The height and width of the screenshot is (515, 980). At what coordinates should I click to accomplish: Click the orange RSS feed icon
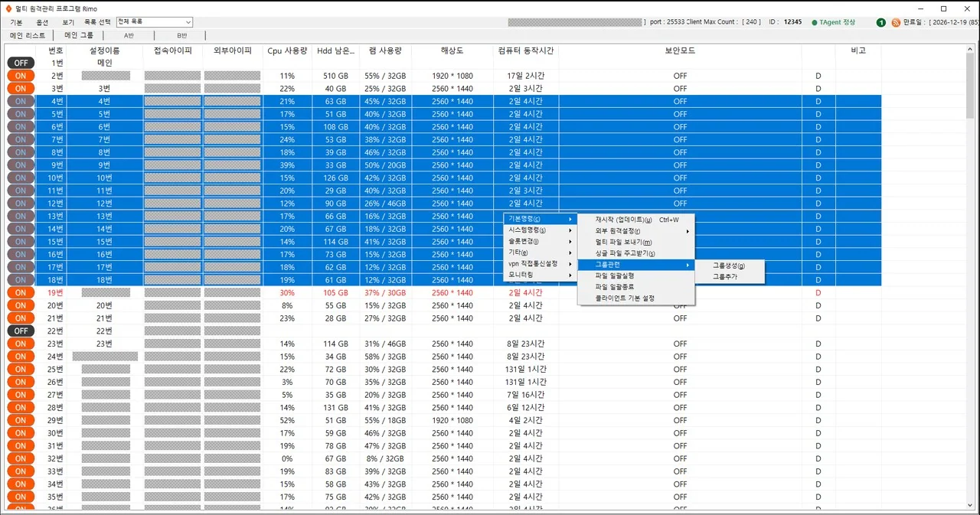(x=896, y=22)
